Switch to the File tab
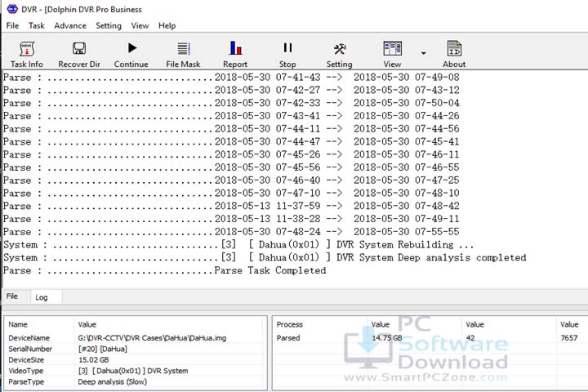The height and width of the screenshot is (392, 588). point(12,296)
